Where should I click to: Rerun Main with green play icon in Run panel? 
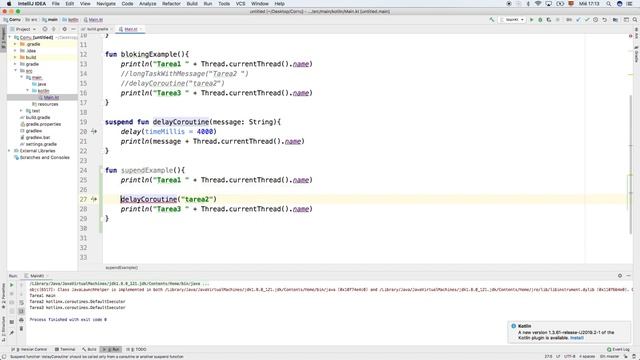point(11,285)
